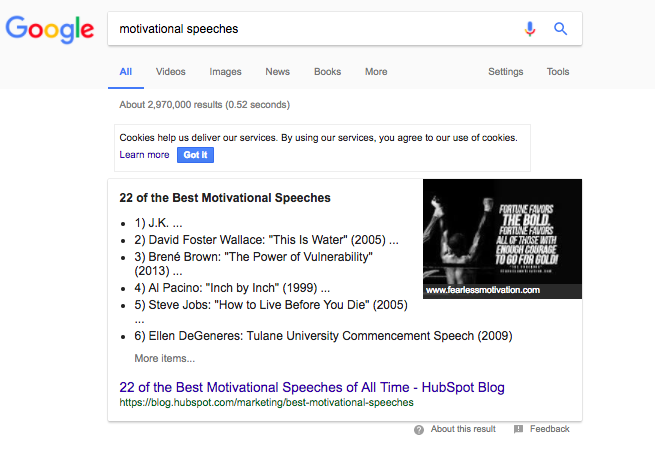Click the microphone voice search icon
This screenshot has width=655, height=449.
click(530, 29)
